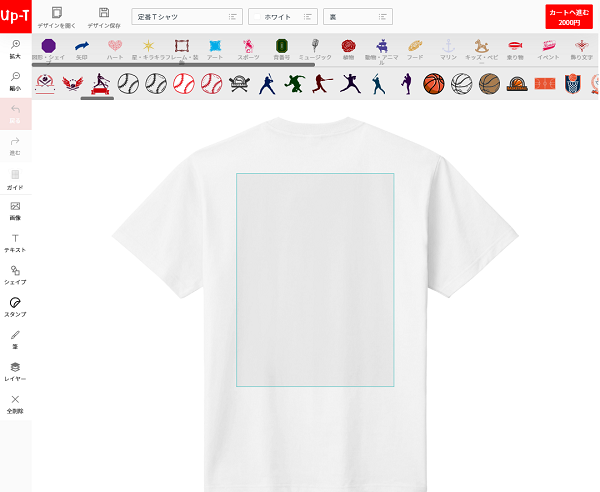
Task: Undo with the 戻る button
Action: click(x=15, y=114)
